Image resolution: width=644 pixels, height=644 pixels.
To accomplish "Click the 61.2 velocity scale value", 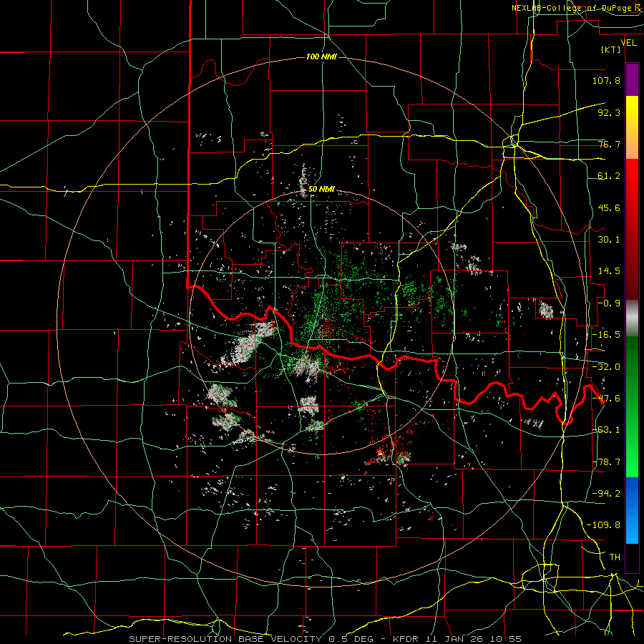I will coord(609,176).
